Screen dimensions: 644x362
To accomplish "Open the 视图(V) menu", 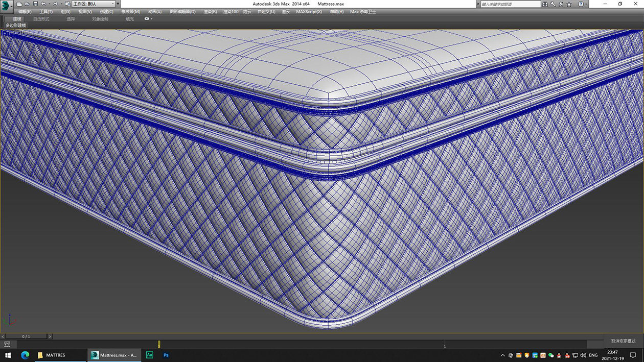I will point(85,11).
